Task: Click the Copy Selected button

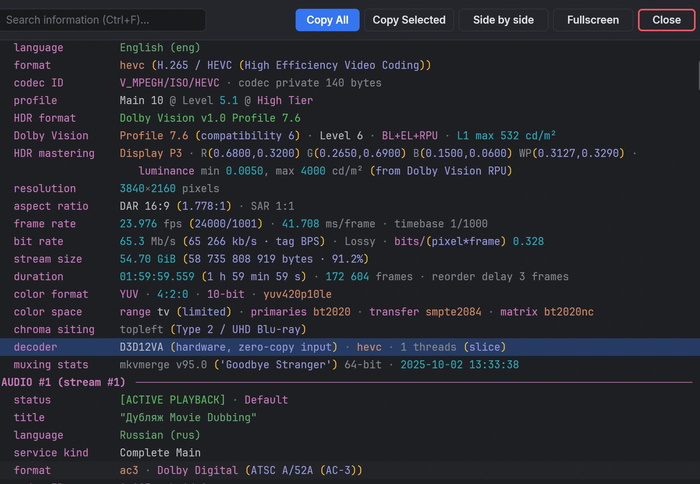Action: click(409, 20)
